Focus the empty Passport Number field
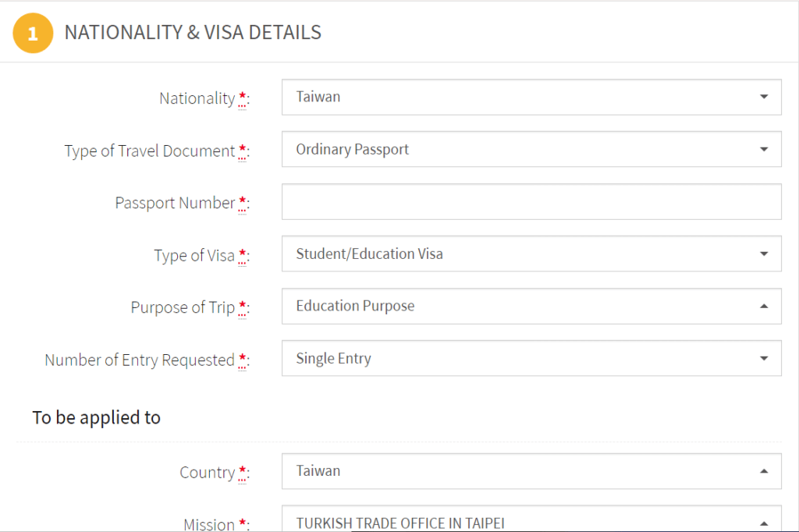The image size is (799, 532). click(x=531, y=201)
